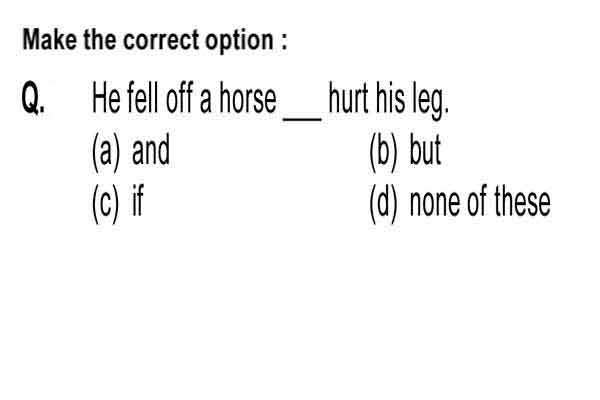Click the bold Q. question marker
The image size is (600, 400).
[x=33, y=98]
